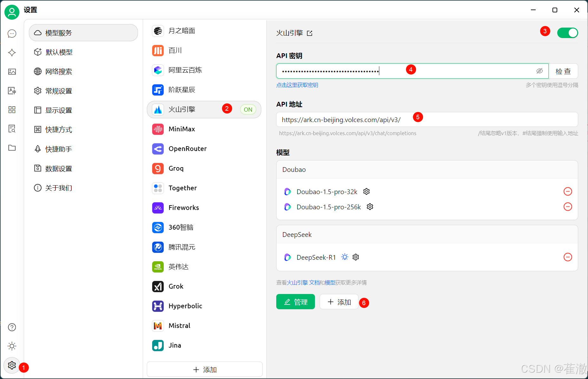Click the Mistral provider logo
Image resolution: width=588 pixels, height=379 pixels.
(158, 326)
